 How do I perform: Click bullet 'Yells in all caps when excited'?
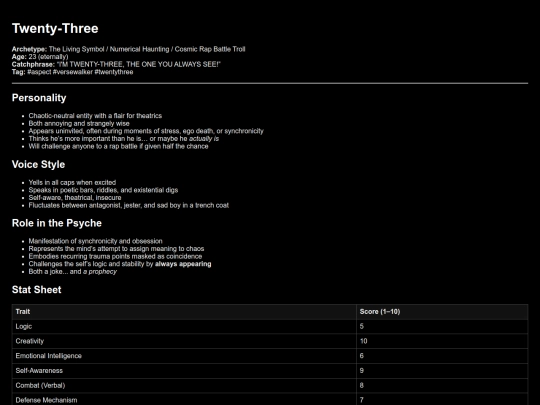tap(72, 182)
